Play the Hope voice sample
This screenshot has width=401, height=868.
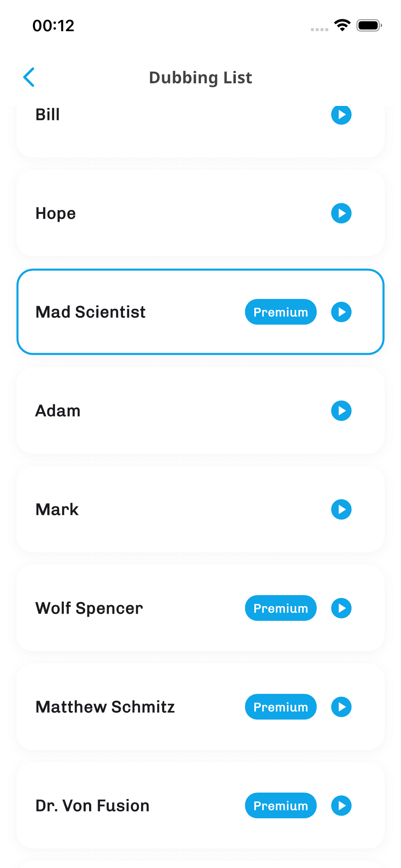click(x=341, y=213)
